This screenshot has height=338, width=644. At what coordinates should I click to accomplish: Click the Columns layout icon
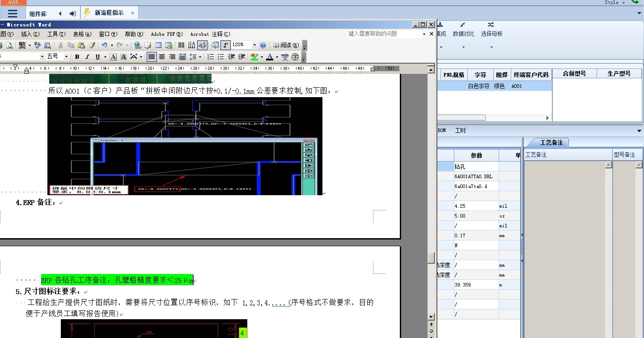click(181, 45)
